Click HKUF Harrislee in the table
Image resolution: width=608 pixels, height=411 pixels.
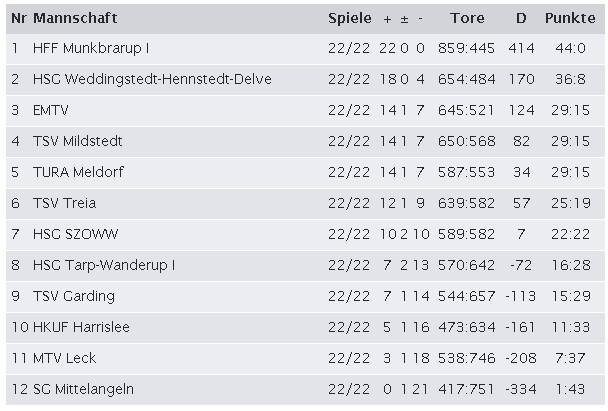81,327
